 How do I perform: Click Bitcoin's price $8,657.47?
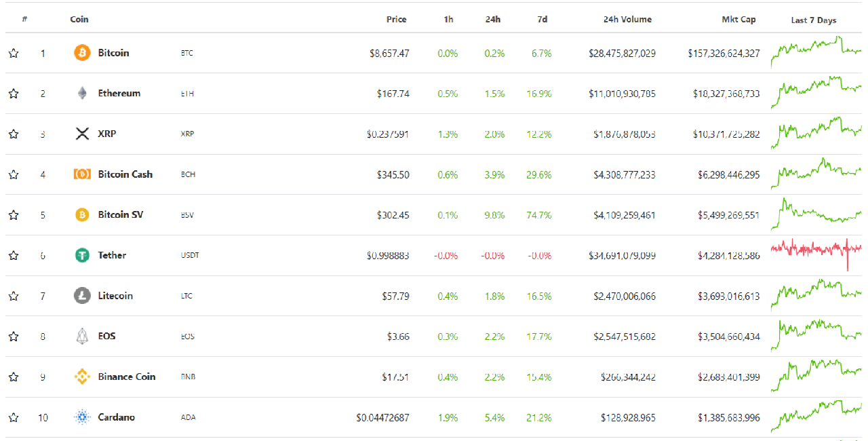(x=389, y=53)
